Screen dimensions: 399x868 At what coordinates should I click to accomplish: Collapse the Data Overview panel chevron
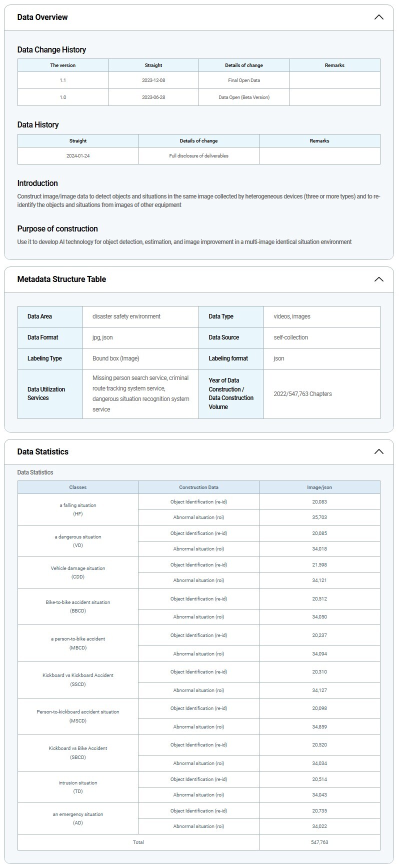378,17
